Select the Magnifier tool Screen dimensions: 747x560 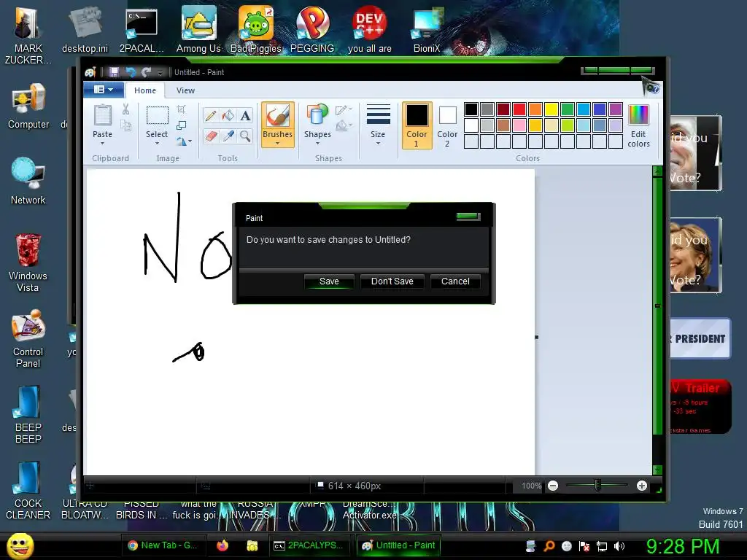[245, 136]
